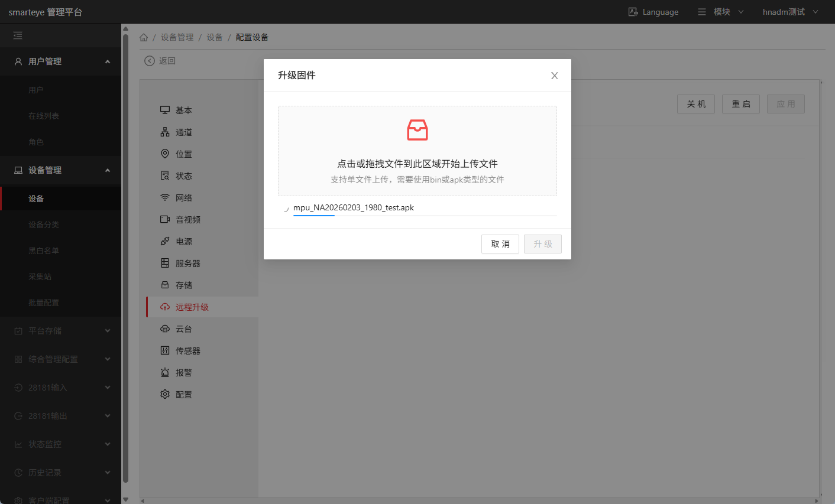Click the home icon in breadcrumb

(144, 37)
